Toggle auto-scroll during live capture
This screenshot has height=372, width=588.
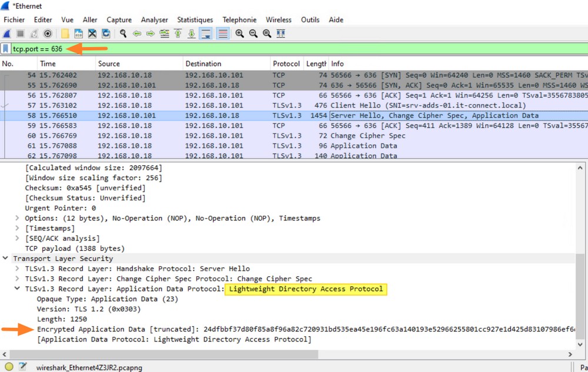[206, 34]
